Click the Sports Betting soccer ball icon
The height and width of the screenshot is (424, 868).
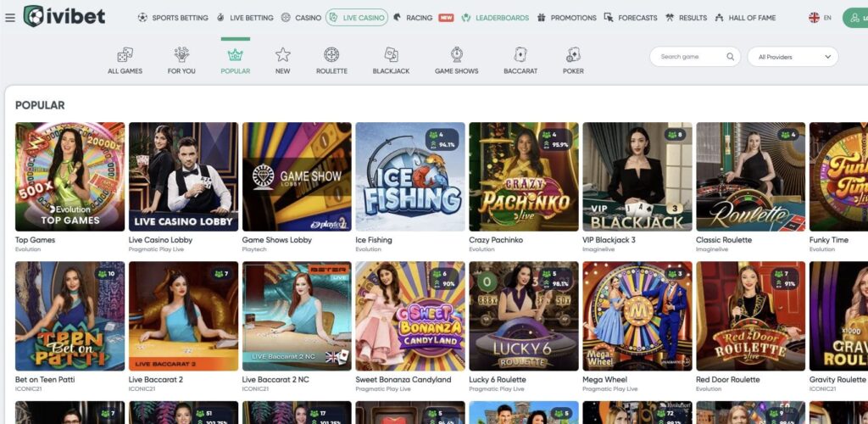(142, 18)
